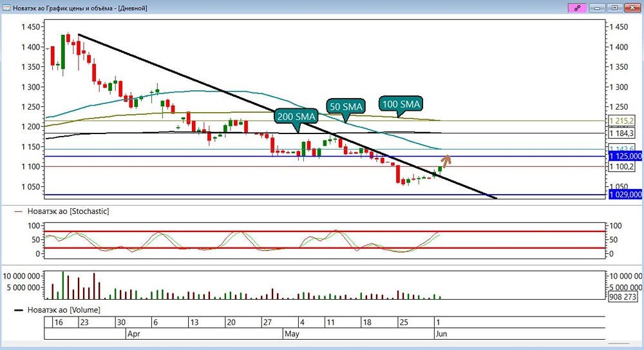Viewport: 644px width, 350px height.
Task: Click the Apr month label on time axis
Action: 134,333
